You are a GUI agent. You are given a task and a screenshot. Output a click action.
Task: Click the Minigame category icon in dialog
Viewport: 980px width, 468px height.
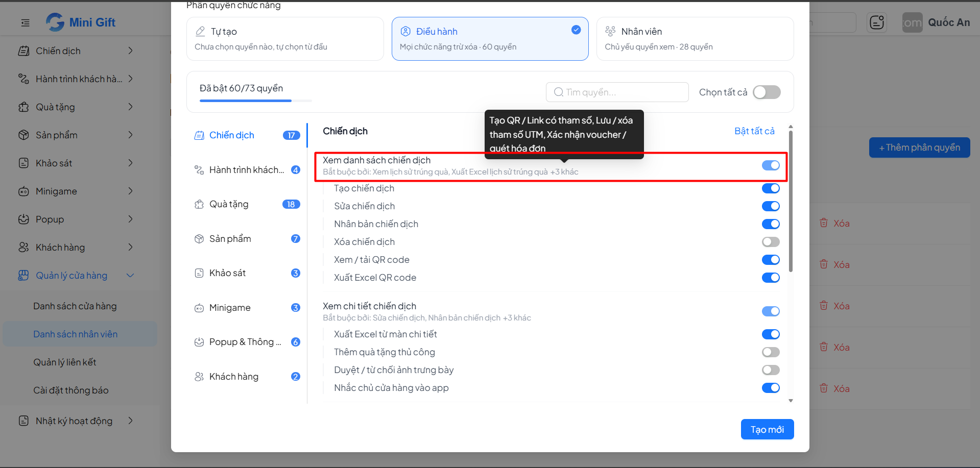(x=199, y=308)
